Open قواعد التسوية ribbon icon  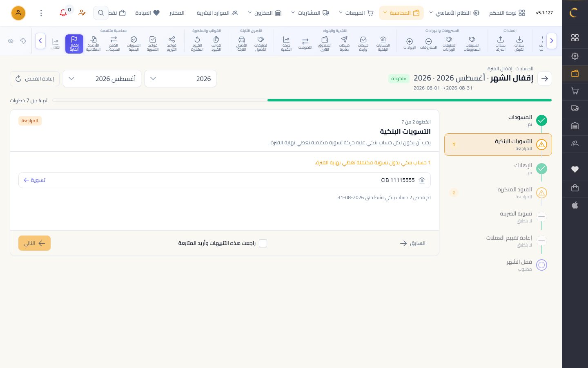tap(153, 43)
